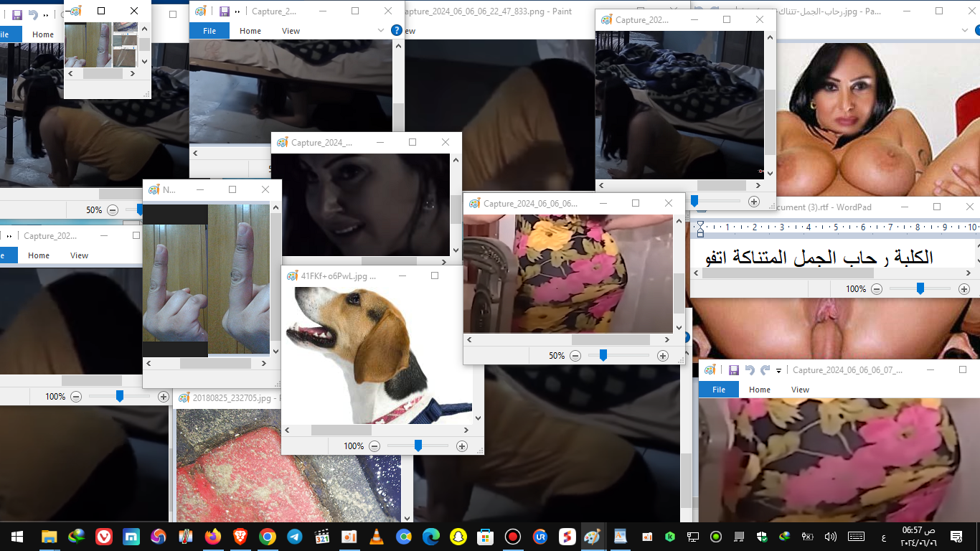The image size is (980, 551).
Task: Click zoom out minus in 41FKf+o6PwL.jpg window
Action: coord(374,446)
